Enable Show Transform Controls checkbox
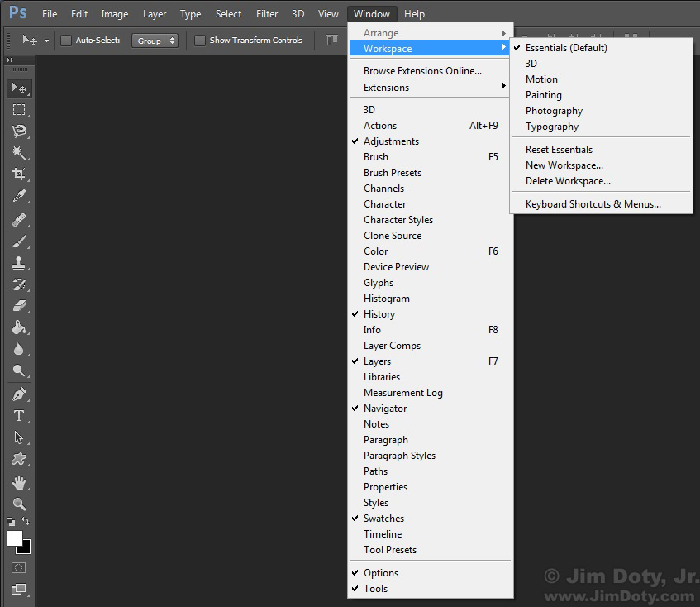This screenshot has width=700, height=607. pos(200,41)
